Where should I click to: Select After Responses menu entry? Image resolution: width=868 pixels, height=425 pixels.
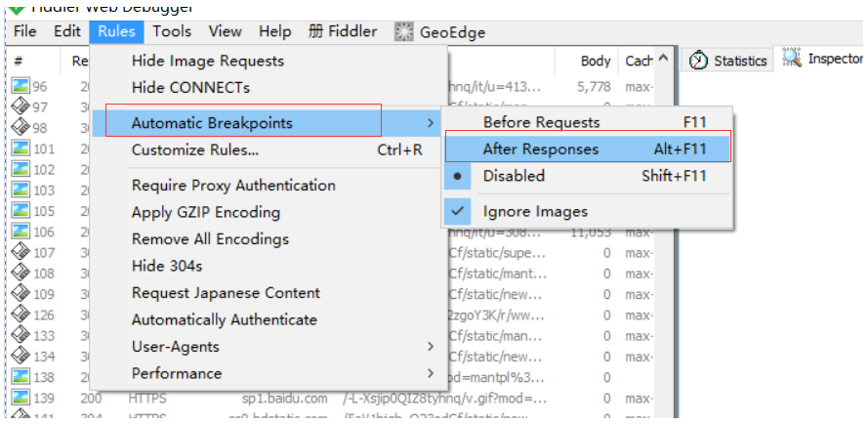[541, 149]
